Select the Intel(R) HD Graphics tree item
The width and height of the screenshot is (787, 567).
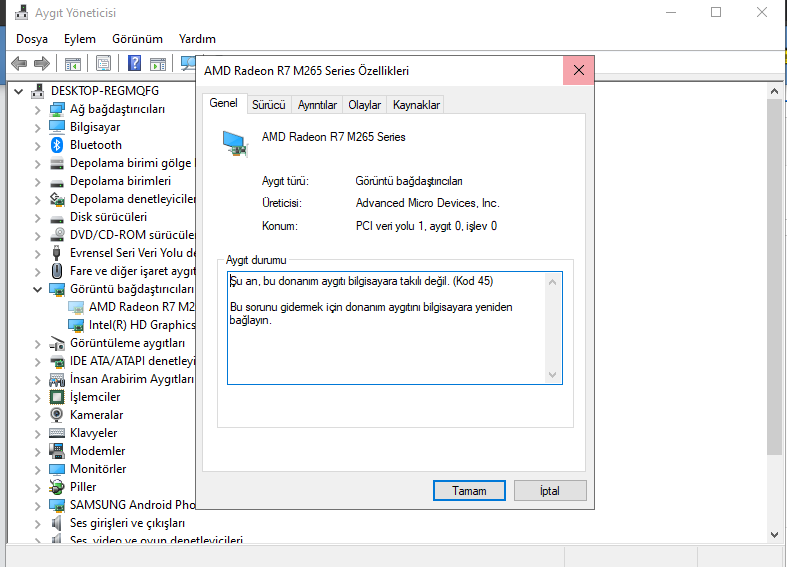(x=142, y=325)
